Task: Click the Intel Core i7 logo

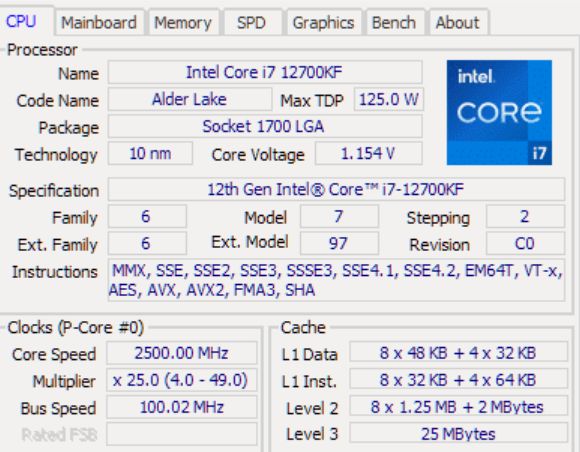Action: point(499,112)
